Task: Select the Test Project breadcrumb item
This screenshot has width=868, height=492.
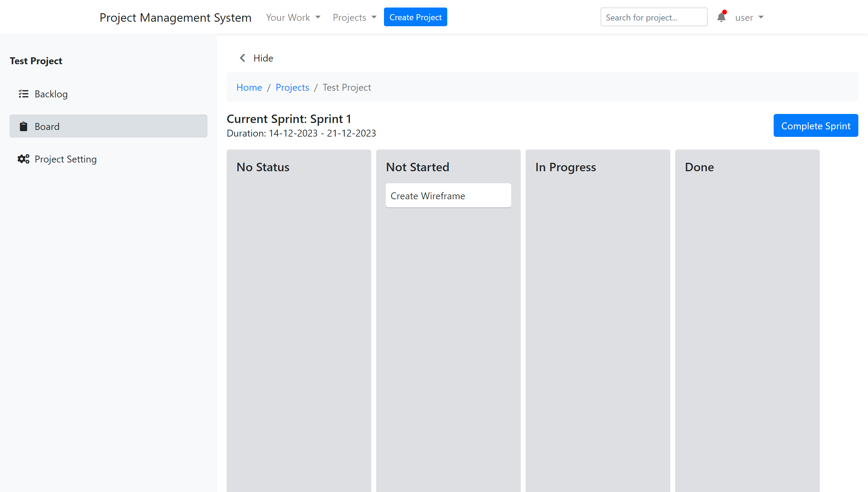Action: [x=346, y=87]
